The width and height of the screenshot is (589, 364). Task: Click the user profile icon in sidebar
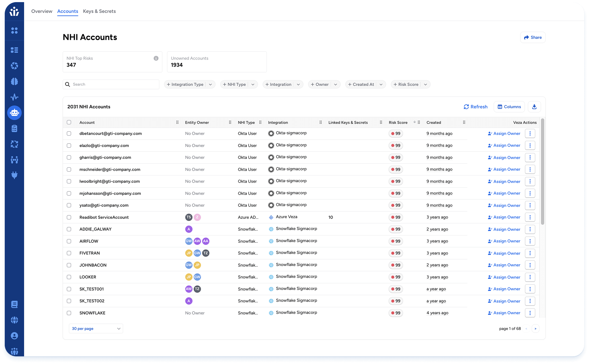(x=14, y=336)
